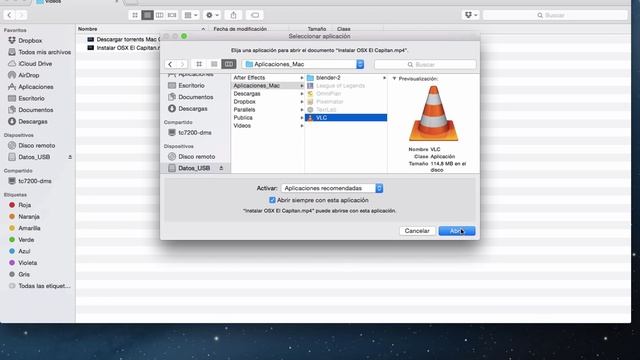
Task: Select the League of Legends item
Action: click(x=346, y=86)
